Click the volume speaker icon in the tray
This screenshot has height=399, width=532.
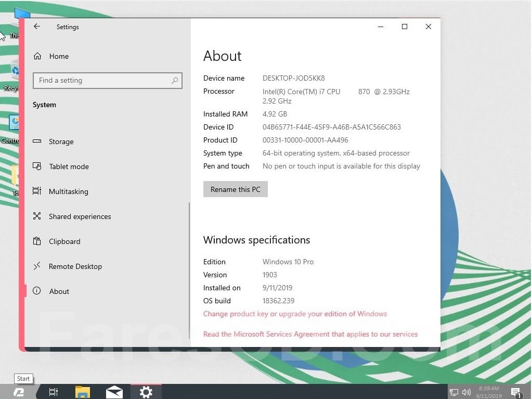pos(466,393)
